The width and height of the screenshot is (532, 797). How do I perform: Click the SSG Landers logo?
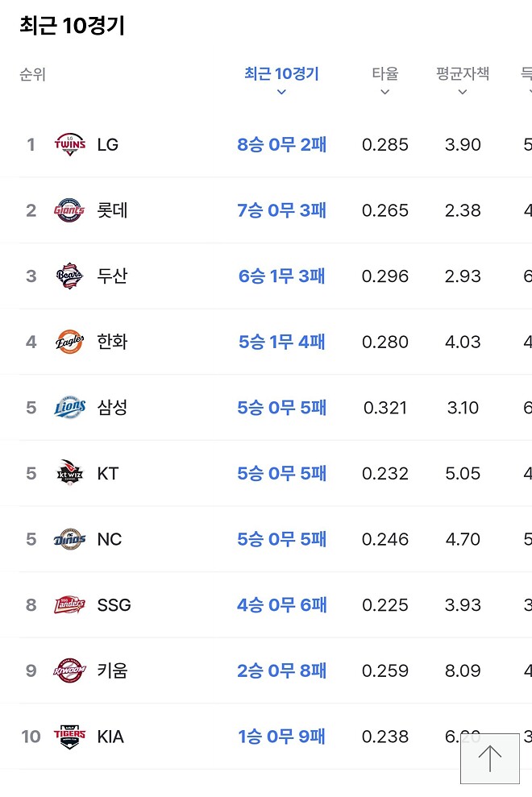[x=70, y=604]
